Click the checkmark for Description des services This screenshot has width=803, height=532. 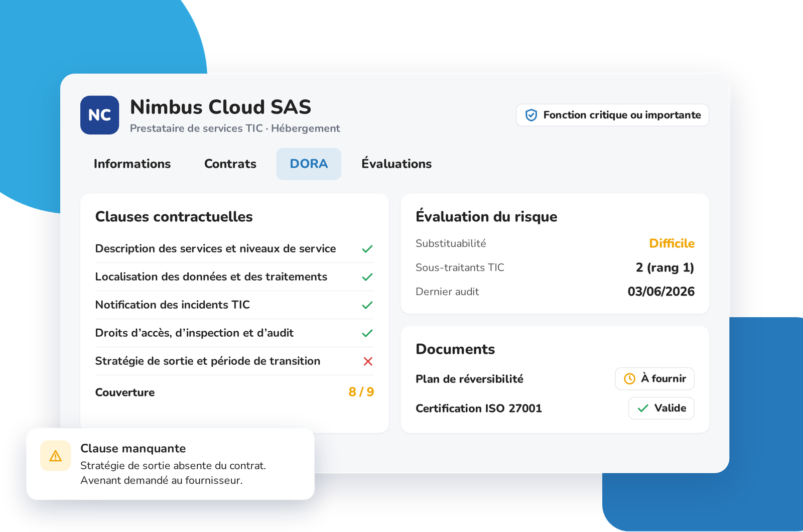(367, 249)
